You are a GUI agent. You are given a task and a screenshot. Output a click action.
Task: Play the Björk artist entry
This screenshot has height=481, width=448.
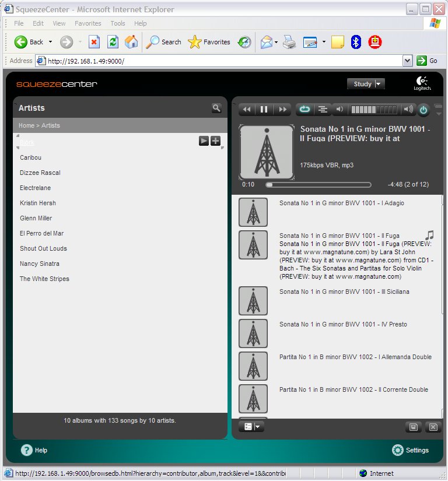(204, 141)
